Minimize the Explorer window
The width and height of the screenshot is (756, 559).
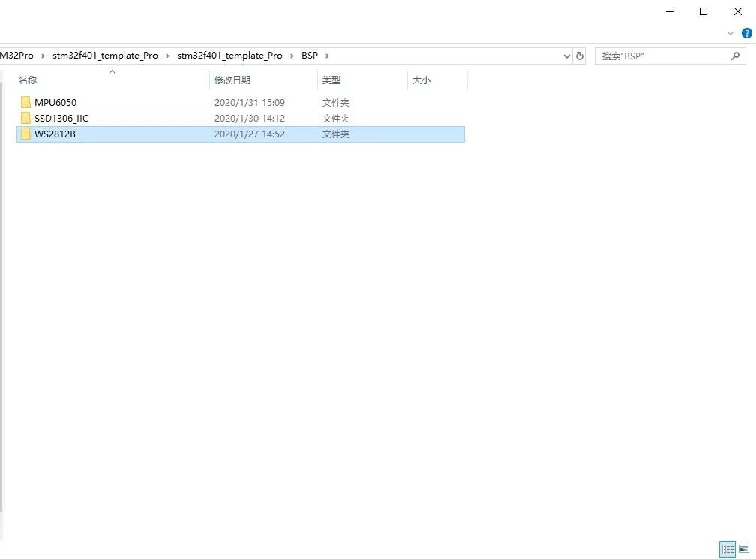coord(670,11)
